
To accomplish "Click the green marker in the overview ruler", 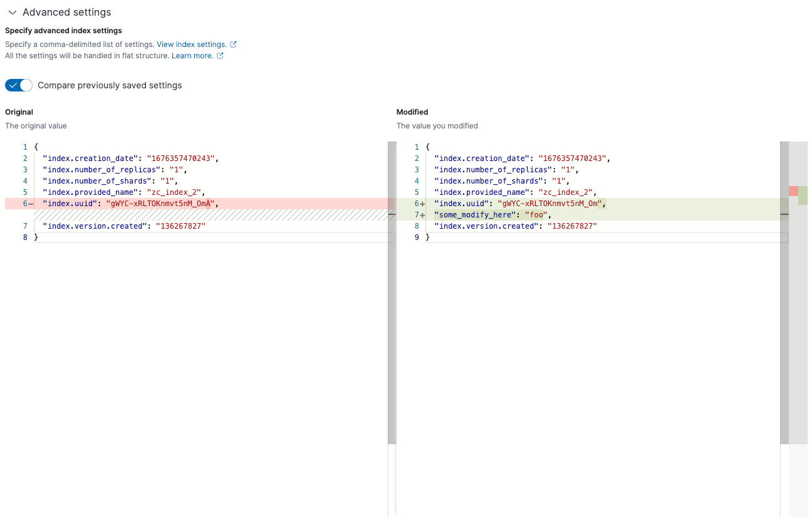I will point(804,195).
